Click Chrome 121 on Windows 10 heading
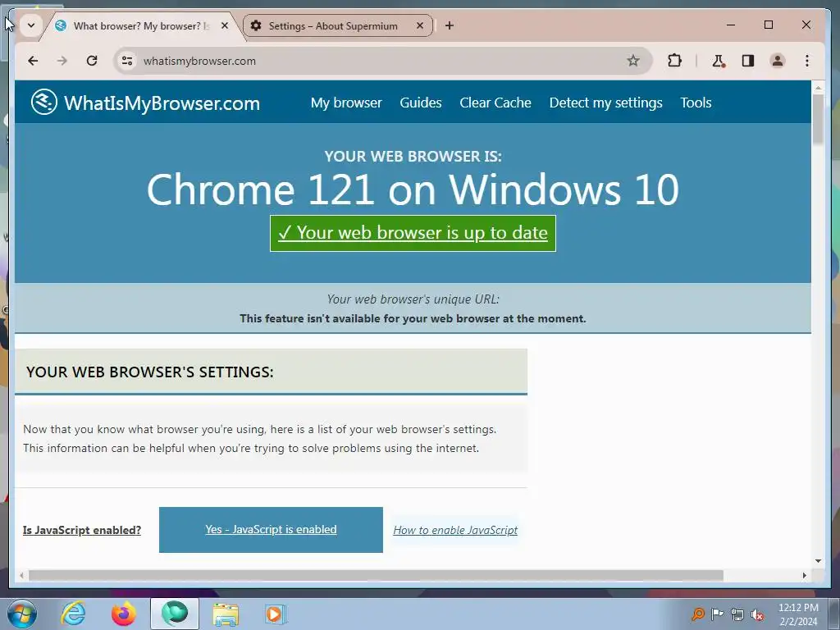 coord(413,189)
